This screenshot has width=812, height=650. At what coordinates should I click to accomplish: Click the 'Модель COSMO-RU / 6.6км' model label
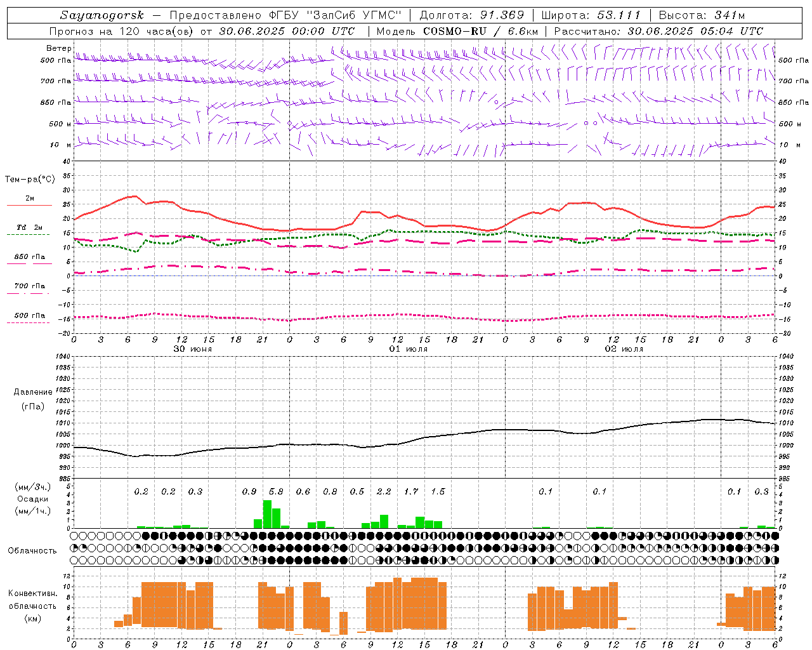457,31
